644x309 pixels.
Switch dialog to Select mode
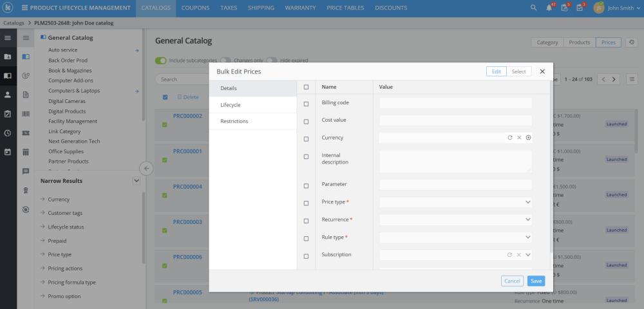[x=518, y=71]
